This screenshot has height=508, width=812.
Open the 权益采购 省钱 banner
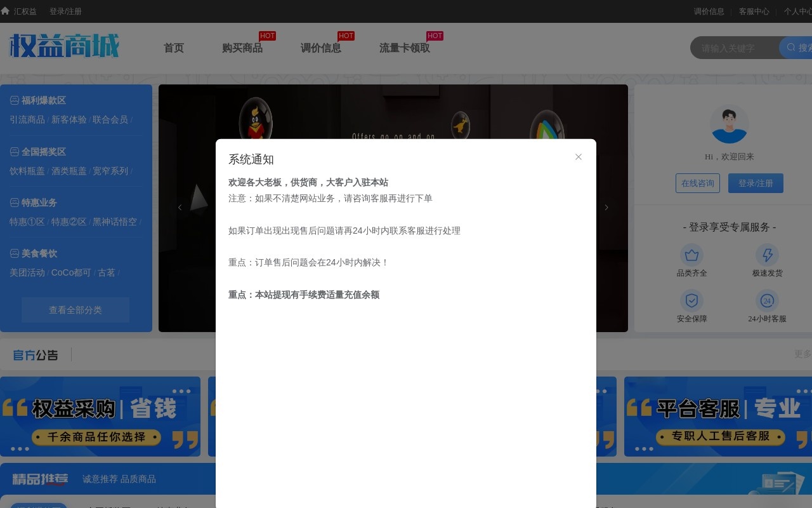[x=100, y=417]
